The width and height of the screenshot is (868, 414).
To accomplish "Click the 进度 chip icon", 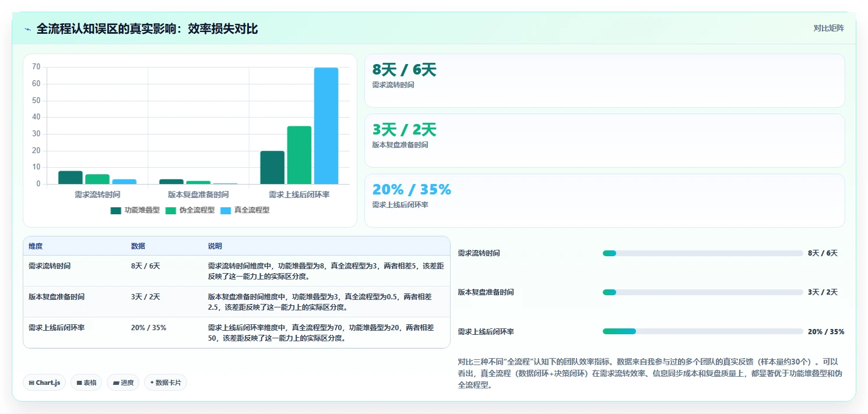I will (116, 383).
